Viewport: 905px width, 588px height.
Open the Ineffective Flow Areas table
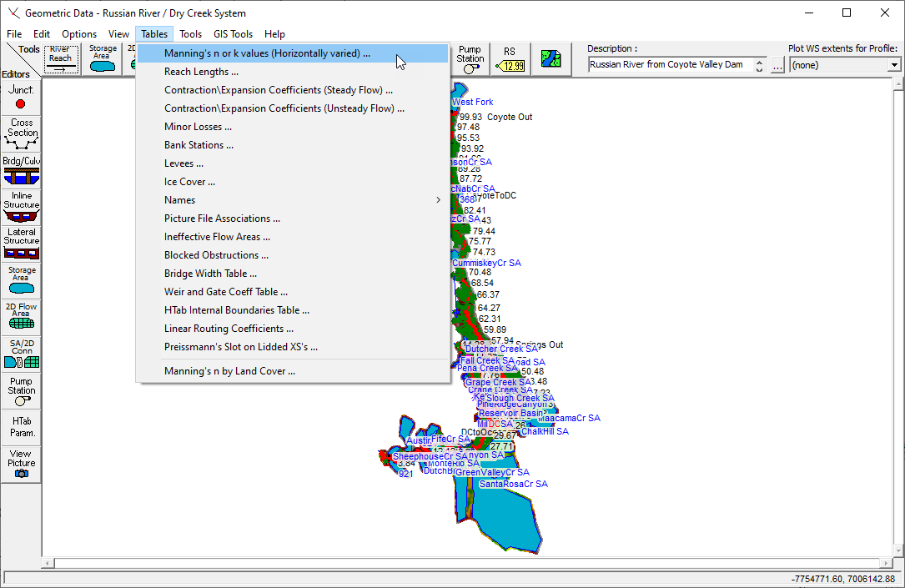(294, 237)
